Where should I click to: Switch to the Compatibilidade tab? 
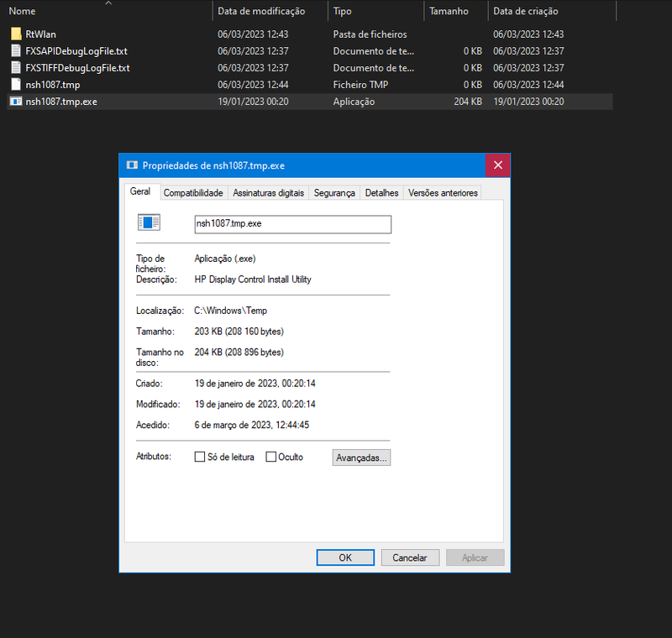point(193,193)
